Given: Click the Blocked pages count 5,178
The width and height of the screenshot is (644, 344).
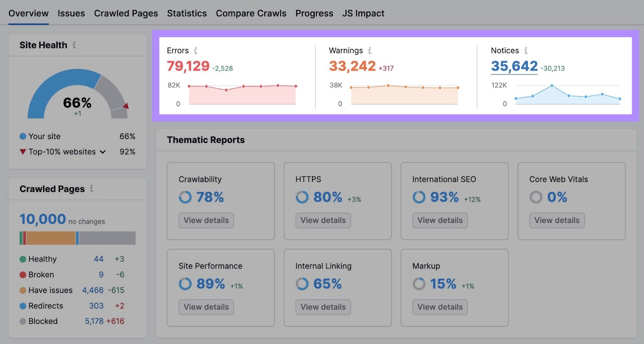Looking at the screenshot, I should pos(94,321).
